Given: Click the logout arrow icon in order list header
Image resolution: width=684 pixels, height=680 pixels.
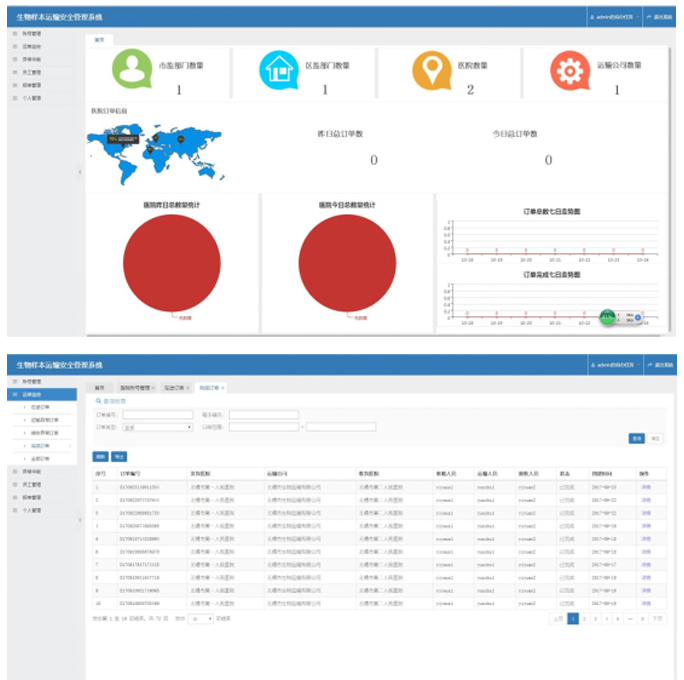Looking at the screenshot, I should (650, 365).
